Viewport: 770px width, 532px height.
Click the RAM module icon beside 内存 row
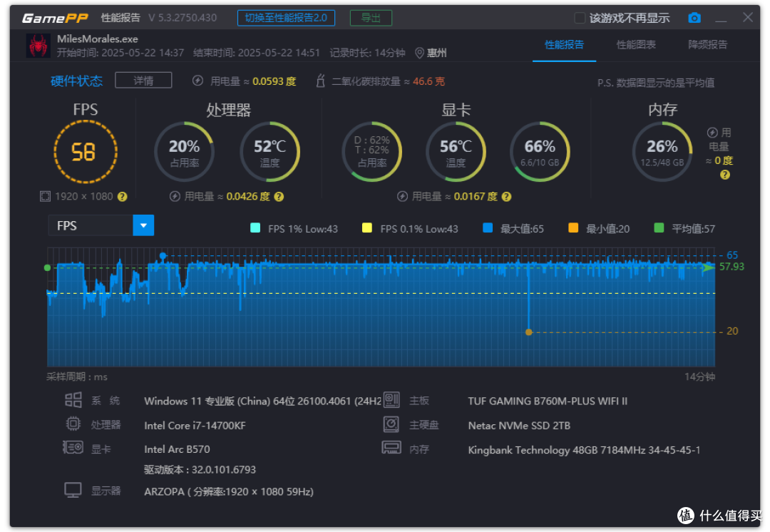point(391,448)
